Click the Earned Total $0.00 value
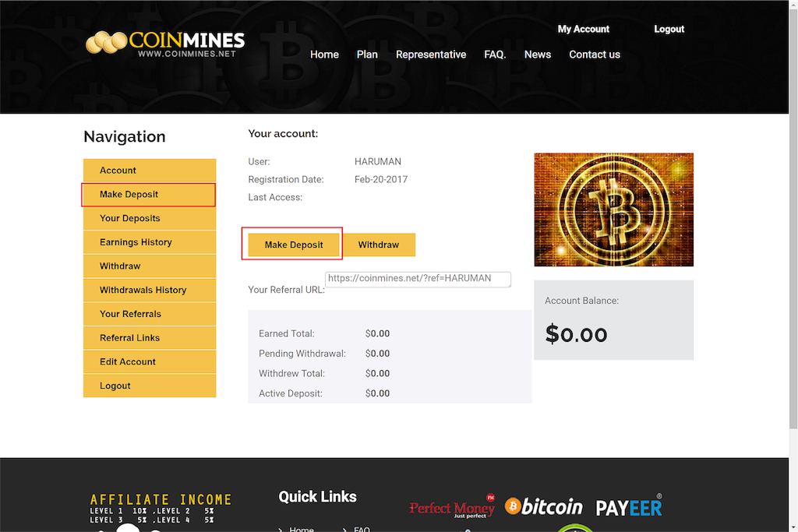This screenshot has width=798, height=532. click(x=377, y=333)
